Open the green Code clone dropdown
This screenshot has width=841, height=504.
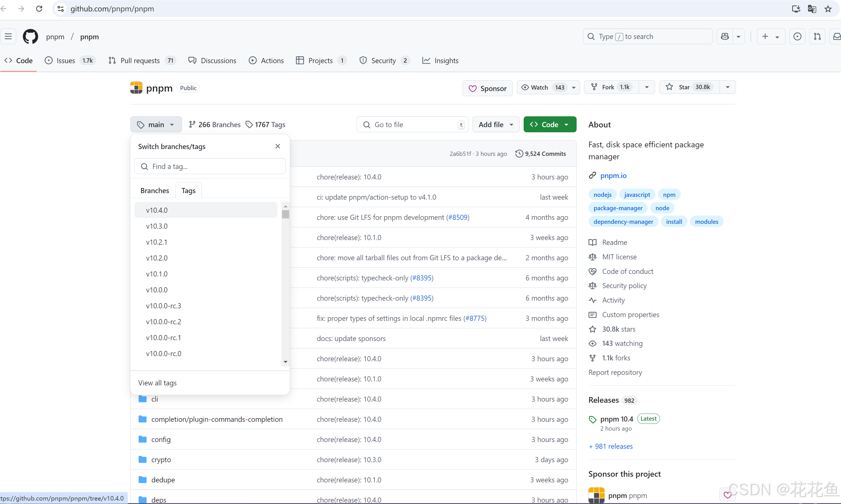[x=550, y=125]
